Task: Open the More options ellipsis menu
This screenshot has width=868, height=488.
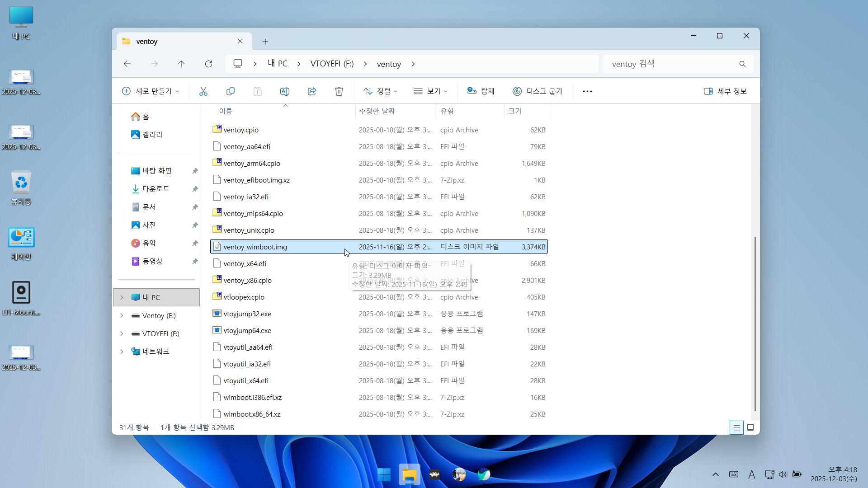Action: pos(587,91)
